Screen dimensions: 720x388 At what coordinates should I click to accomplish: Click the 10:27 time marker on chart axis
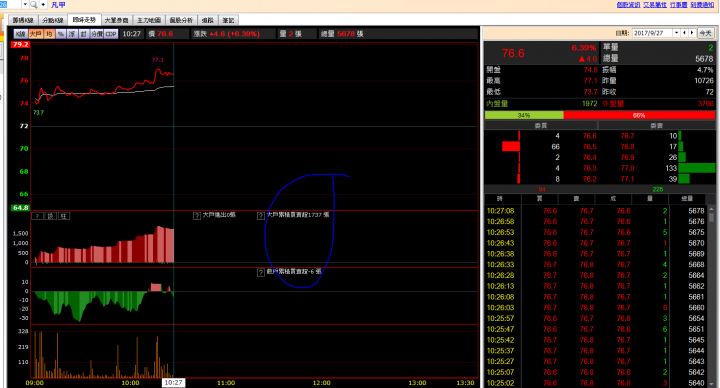click(x=173, y=382)
